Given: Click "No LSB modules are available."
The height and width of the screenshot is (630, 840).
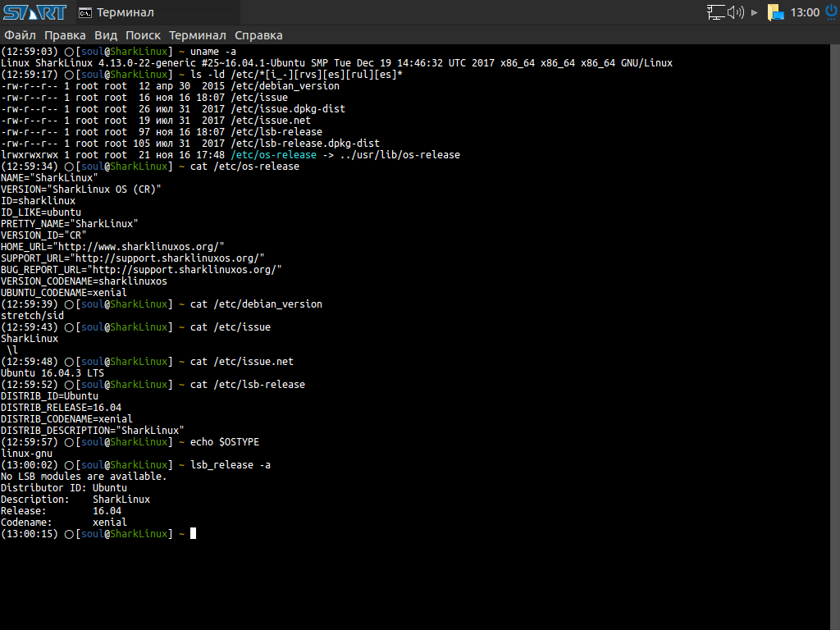Looking at the screenshot, I should pos(84,477).
